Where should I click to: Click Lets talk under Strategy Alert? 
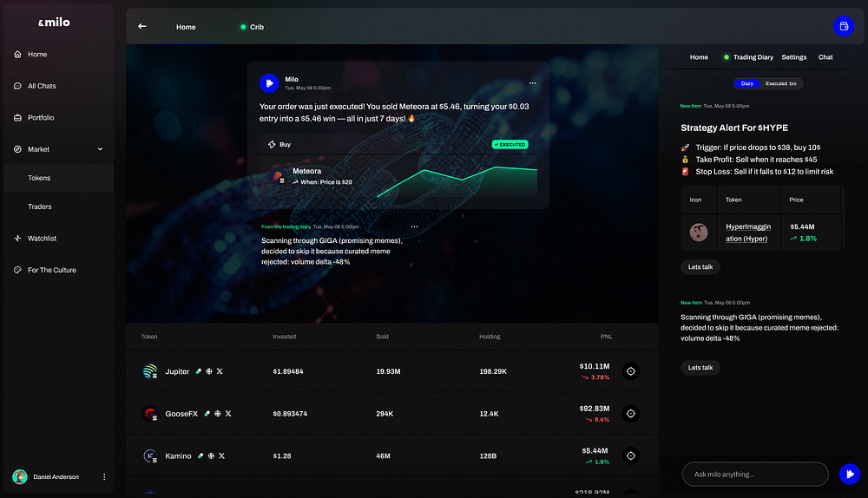tap(700, 267)
